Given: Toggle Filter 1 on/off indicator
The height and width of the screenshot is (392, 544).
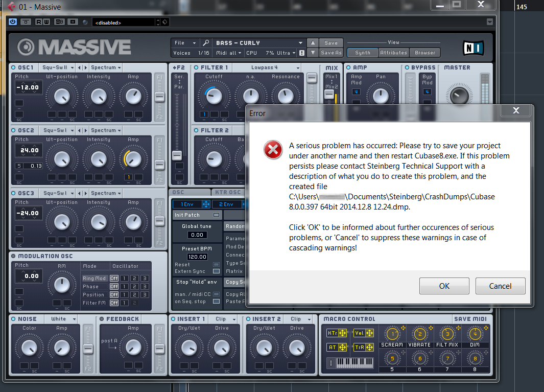Looking at the screenshot, I should [196, 67].
